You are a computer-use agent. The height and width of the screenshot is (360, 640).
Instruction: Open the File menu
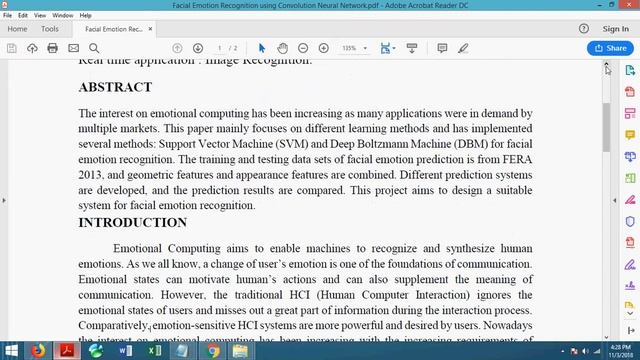(x=7, y=16)
